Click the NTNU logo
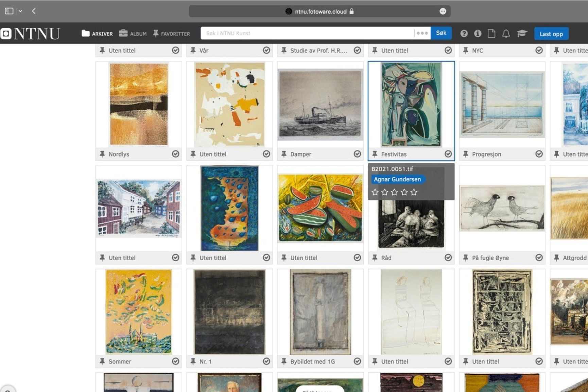Viewport: 588px width, 392px height. (31, 34)
